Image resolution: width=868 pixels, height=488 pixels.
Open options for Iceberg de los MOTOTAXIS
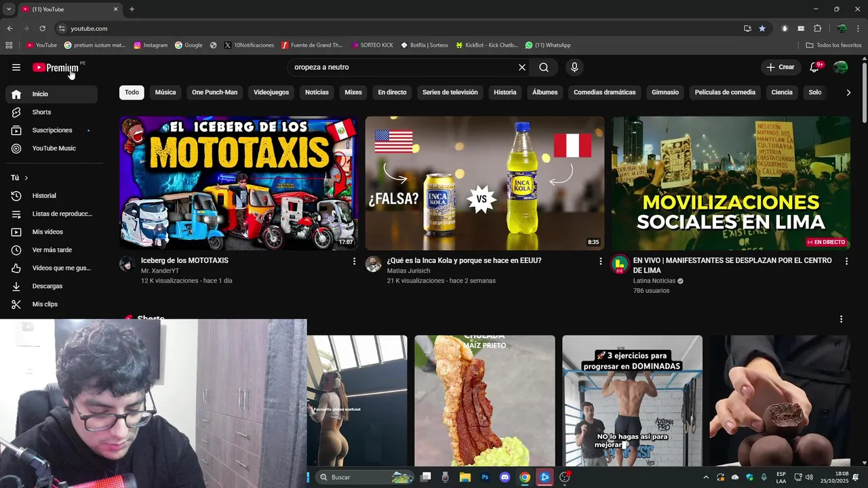coord(354,261)
